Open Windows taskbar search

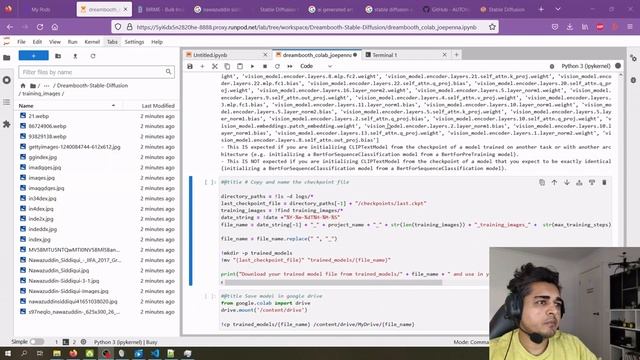[x=24, y=353]
